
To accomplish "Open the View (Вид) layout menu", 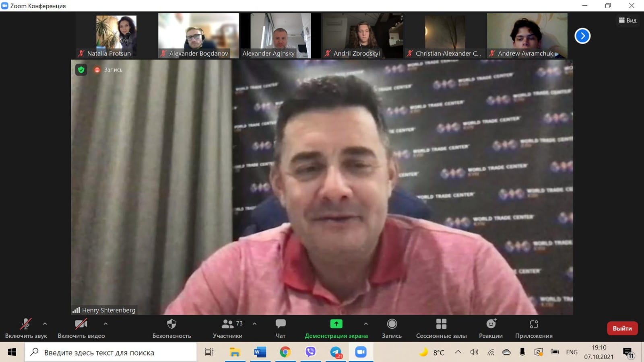I will pyautogui.click(x=627, y=20).
